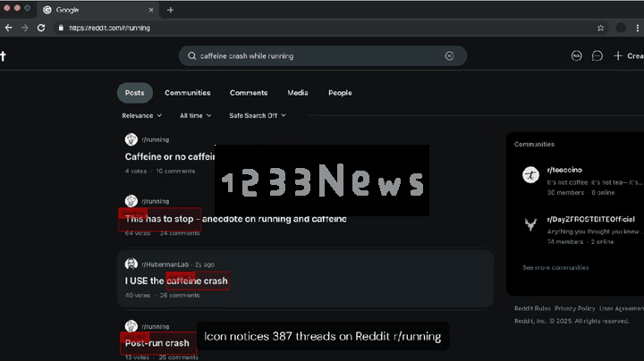Open the Privacy Policy link
This screenshot has width=644, height=361.
[574, 308]
